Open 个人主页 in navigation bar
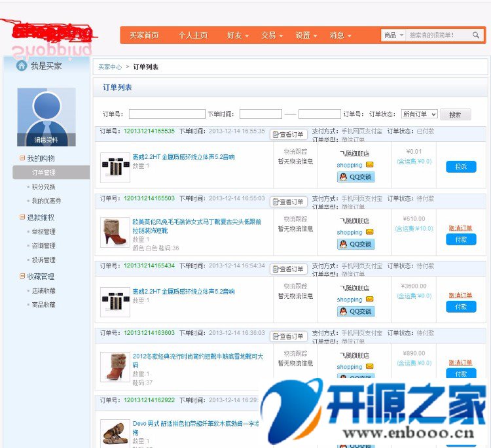Screen dimensions: 491x448 193,35
